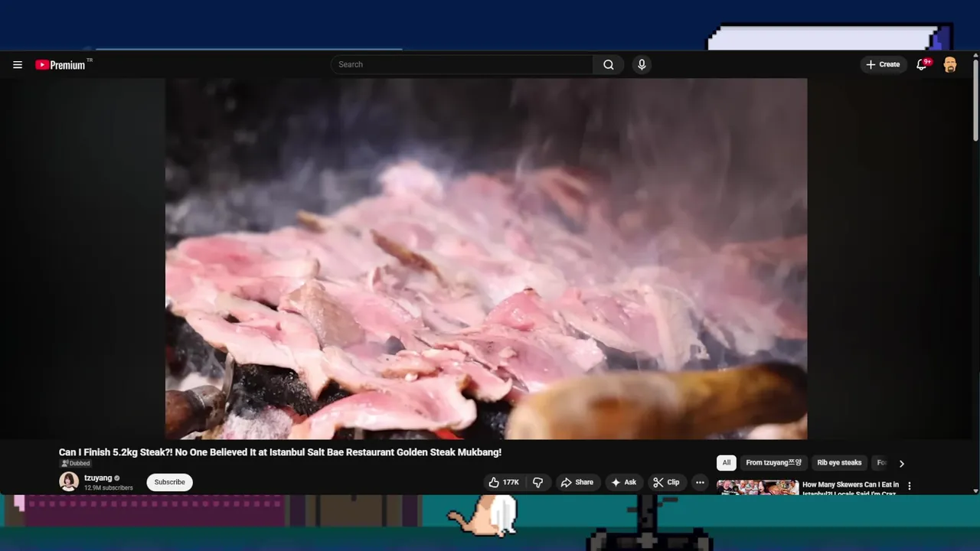Show next filter chips arrow
Viewport: 980px width, 551px height.
[x=901, y=464]
